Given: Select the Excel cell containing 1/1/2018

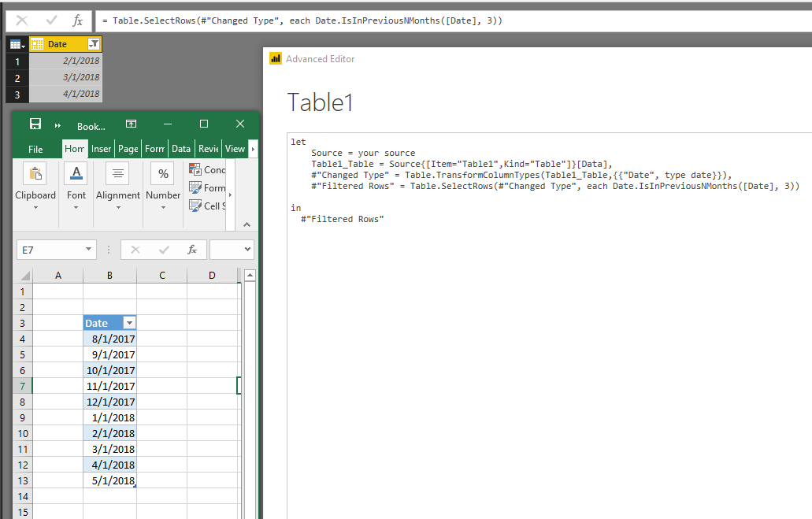Looking at the screenshot, I should coord(109,417).
